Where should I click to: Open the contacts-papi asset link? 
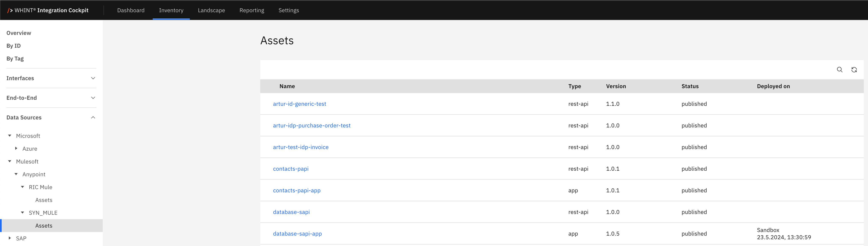tap(291, 169)
